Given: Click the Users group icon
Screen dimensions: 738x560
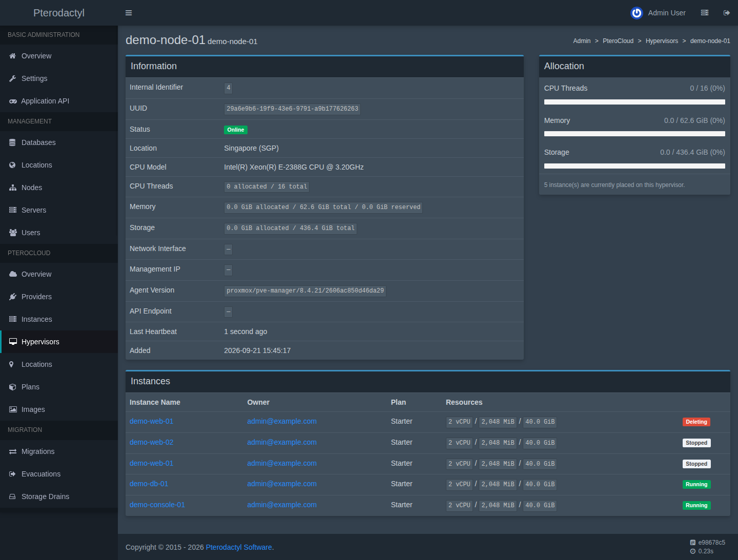Looking at the screenshot, I should click(x=13, y=233).
